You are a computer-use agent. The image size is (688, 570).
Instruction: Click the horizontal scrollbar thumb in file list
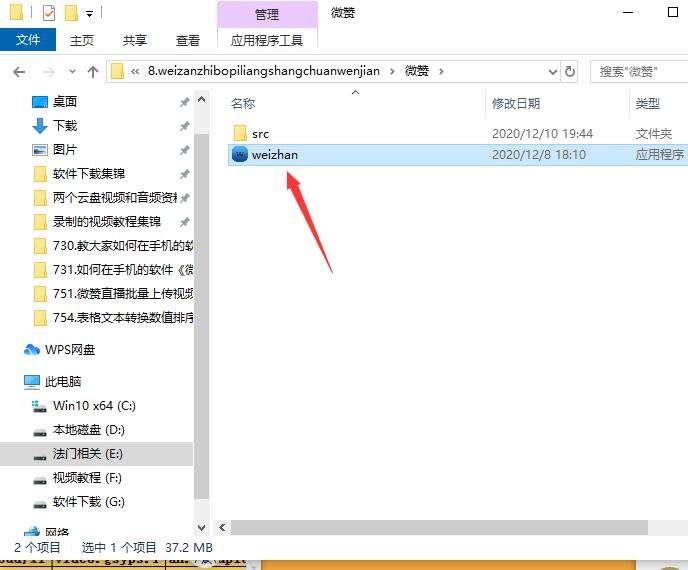point(439,527)
